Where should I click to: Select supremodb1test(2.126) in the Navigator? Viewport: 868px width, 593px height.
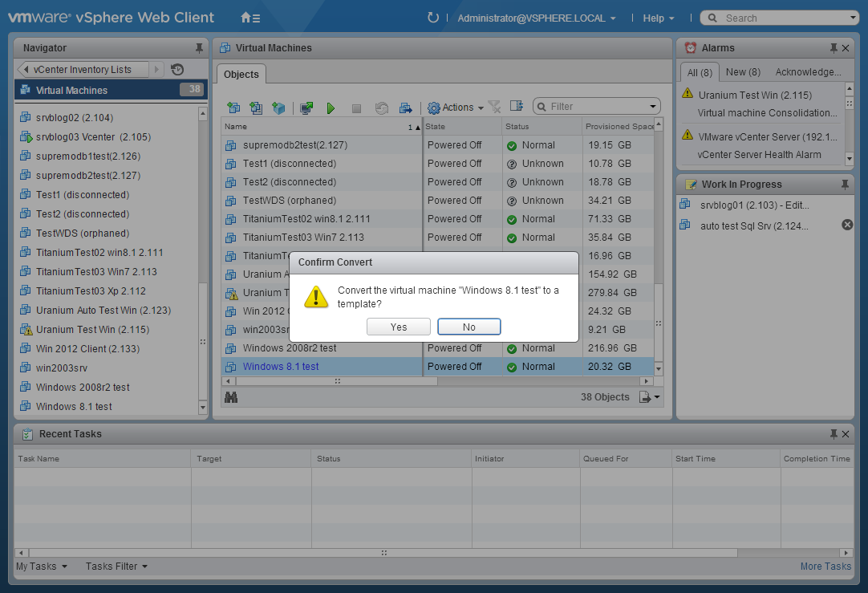88,156
